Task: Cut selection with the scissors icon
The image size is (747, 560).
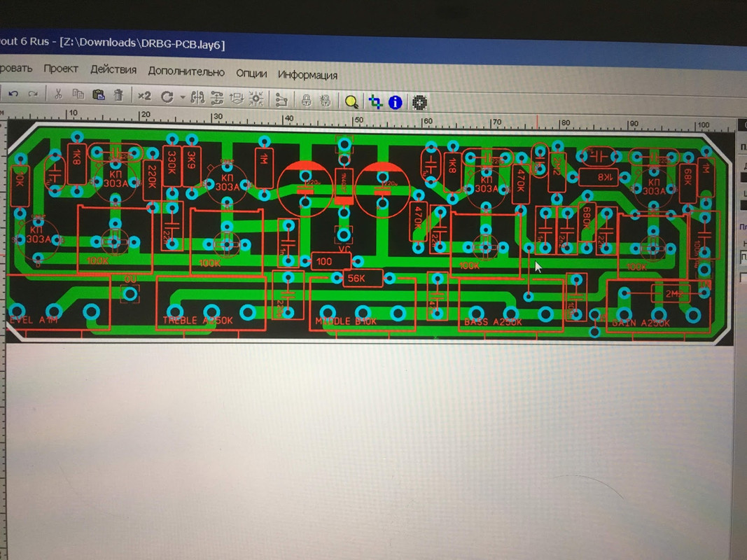Action: (58, 94)
